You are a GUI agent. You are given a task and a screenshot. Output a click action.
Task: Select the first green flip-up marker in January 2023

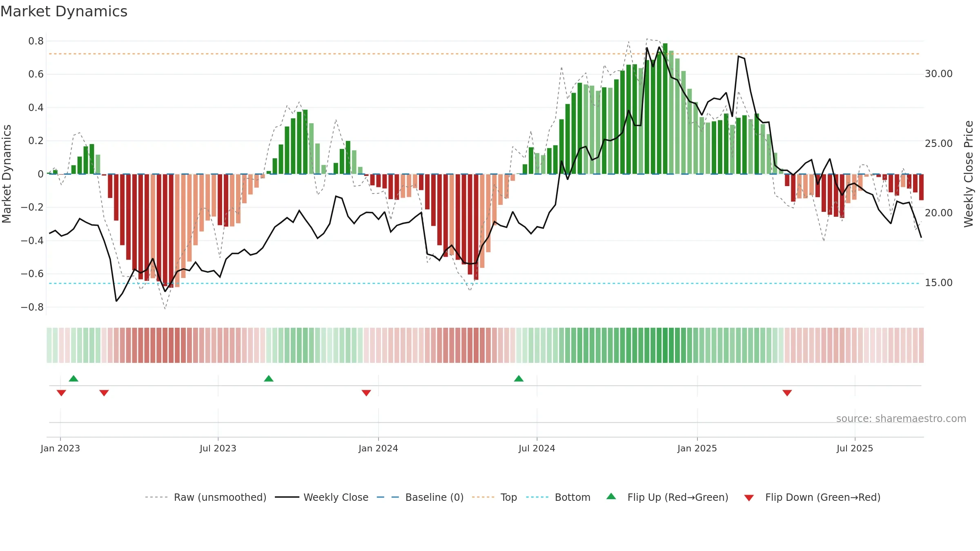73,378
